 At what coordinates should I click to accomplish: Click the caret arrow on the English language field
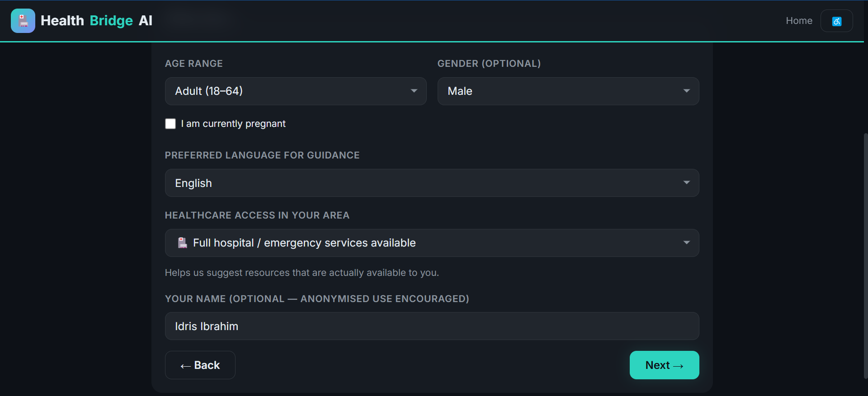tap(686, 182)
